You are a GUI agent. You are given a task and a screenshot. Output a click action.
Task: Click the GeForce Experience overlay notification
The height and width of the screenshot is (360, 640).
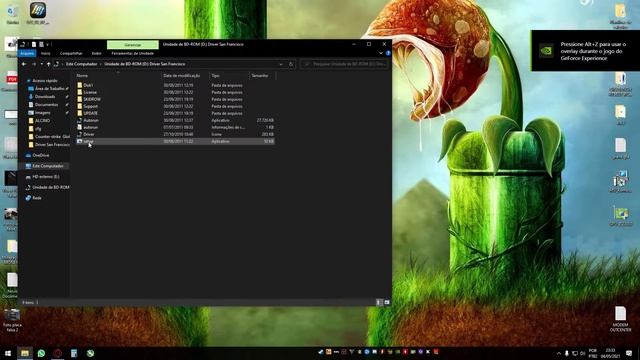pyautogui.click(x=585, y=51)
